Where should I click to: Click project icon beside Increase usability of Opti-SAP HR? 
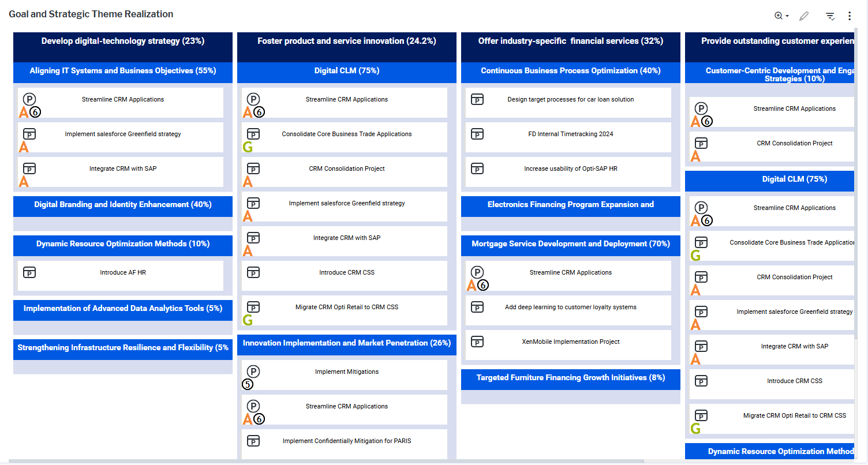click(477, 168)
